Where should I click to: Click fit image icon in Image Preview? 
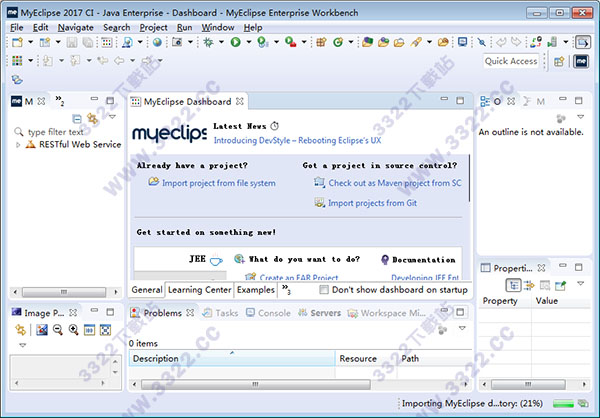(105, 330)
